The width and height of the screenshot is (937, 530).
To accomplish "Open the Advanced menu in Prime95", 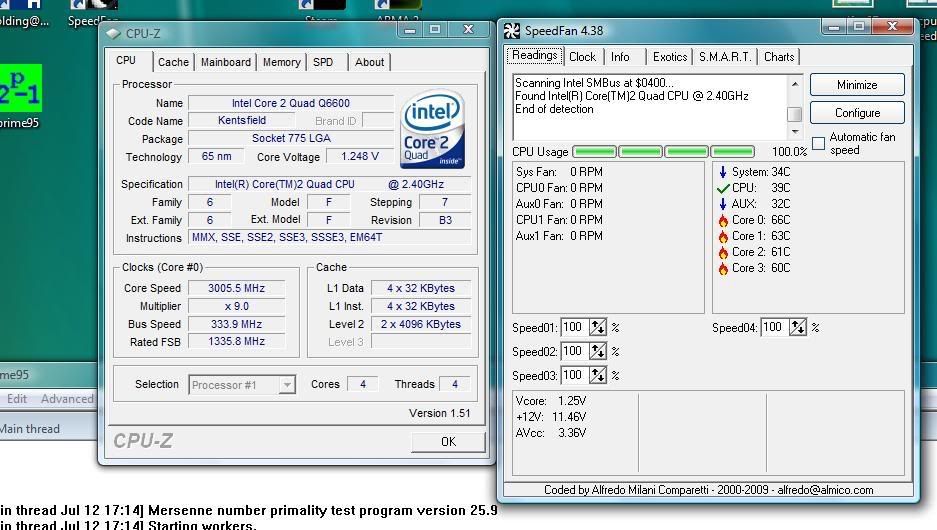I will point(67,399).
